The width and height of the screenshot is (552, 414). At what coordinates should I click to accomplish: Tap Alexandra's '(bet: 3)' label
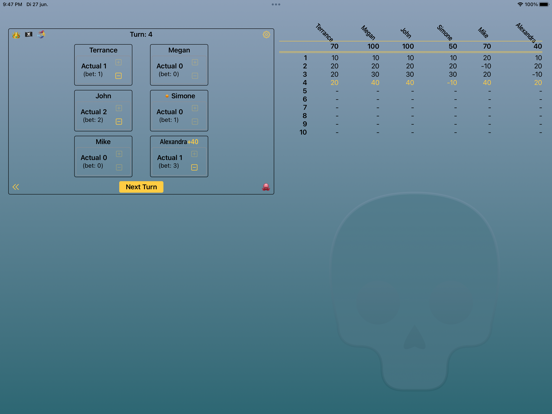[169, 165]
